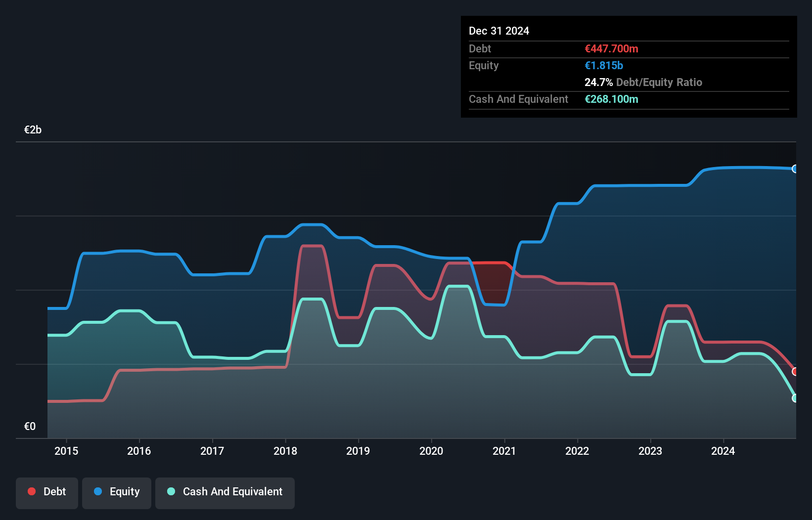Screen dimensions: 812x520
Task: Click the Dec 31 2024 tooltip date
Action: pos(499,31)
